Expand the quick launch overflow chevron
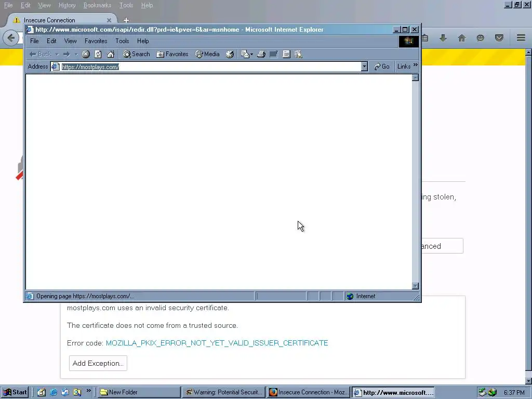This screenshot has height=399, width=532. click(88, 391)
